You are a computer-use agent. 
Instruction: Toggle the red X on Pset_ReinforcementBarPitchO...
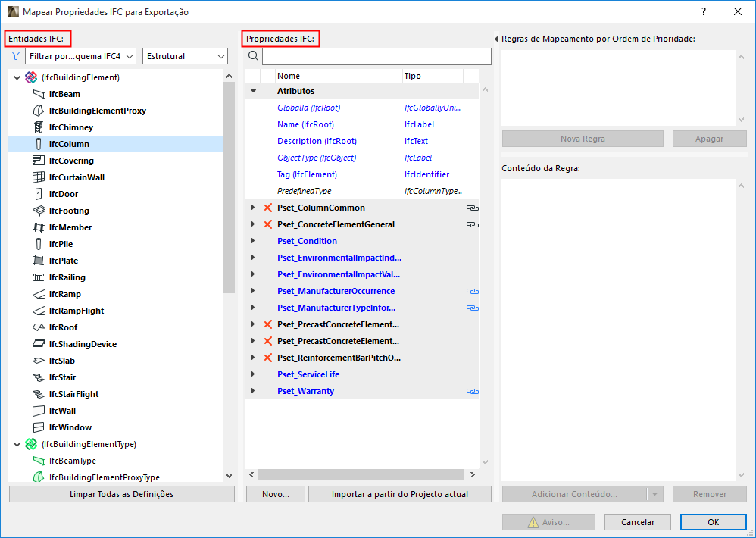(268, 358)
